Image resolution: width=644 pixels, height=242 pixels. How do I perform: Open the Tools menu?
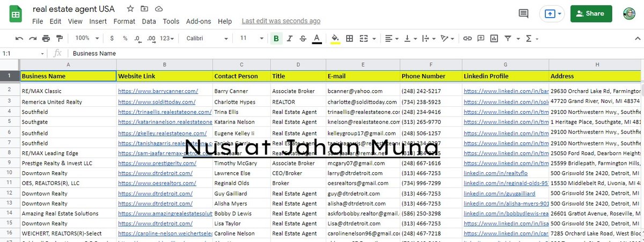coord(171,21)
